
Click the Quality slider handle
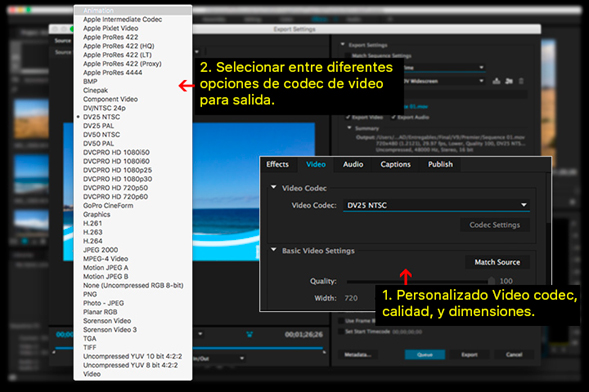click(x=491, y=281)
